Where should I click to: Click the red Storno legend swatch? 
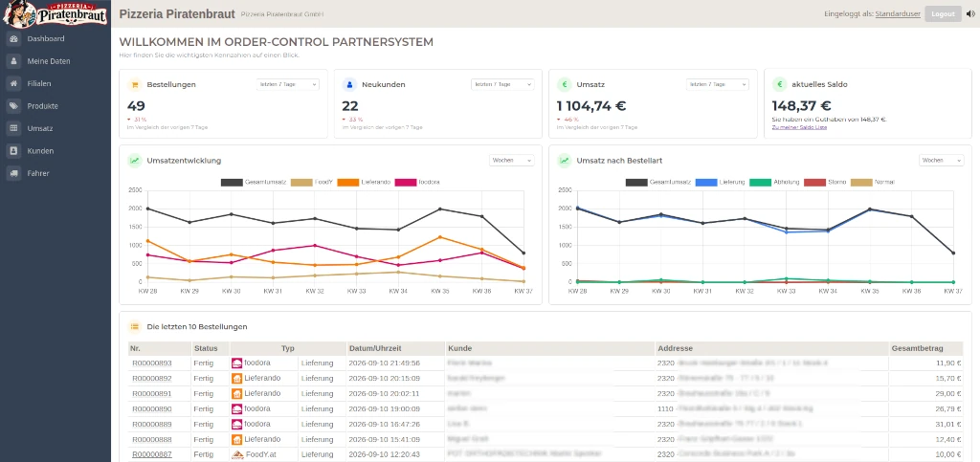point(813,183)
